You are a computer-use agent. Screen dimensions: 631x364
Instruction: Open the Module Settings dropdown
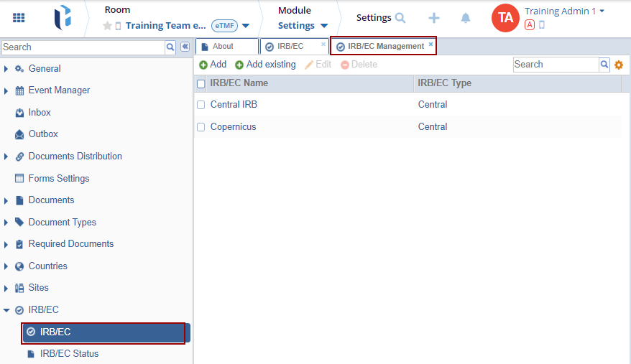[303, 26]
